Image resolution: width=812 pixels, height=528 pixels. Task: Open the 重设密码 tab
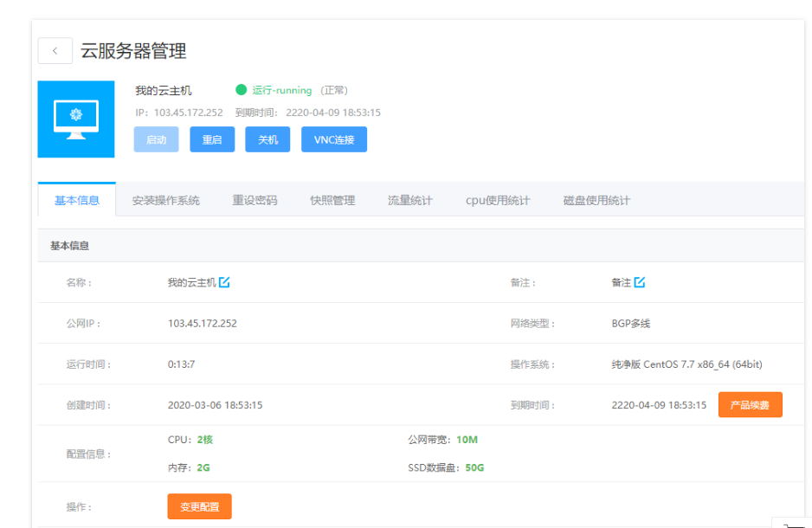pyautogui.click(x=255, y=201)
